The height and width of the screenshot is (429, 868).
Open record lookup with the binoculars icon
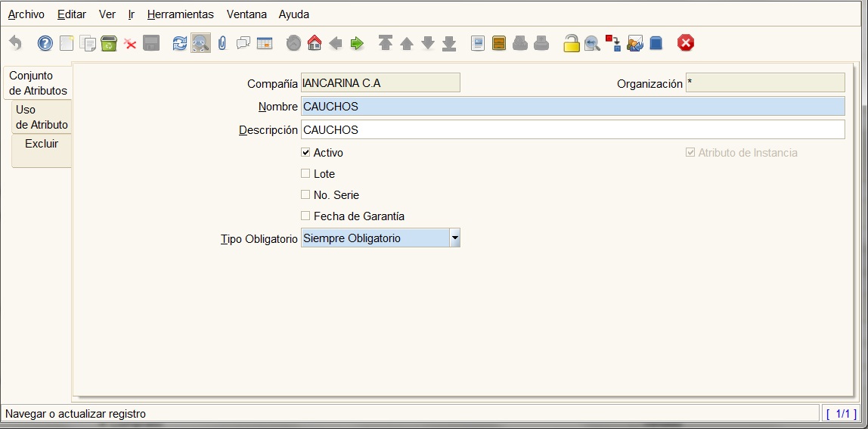(201, 42)
